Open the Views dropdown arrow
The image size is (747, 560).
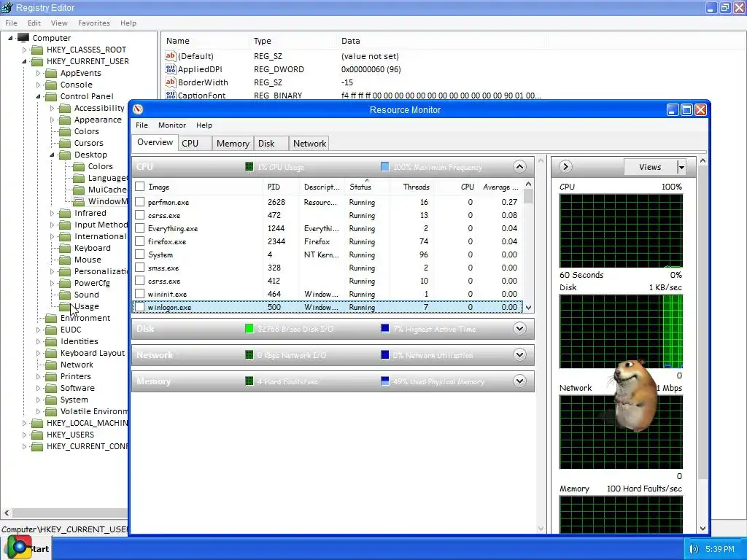click(681, 167)
